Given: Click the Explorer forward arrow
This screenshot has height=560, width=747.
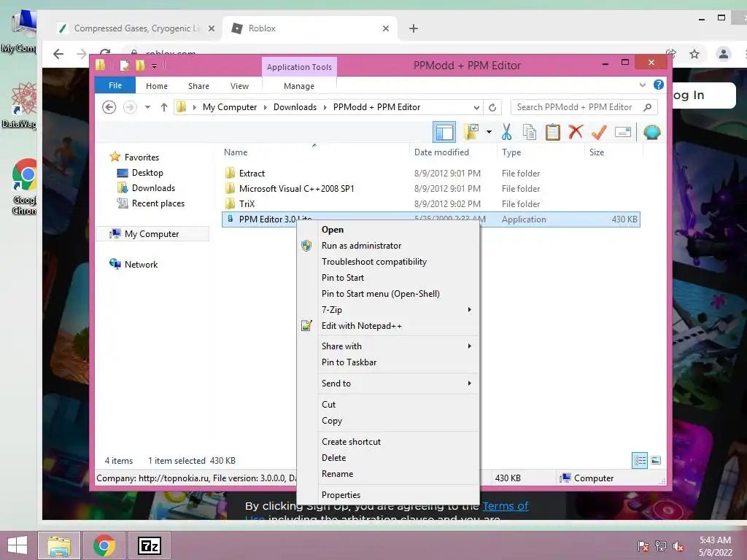Looking at the screenshot, I should [x=130, y=107].
